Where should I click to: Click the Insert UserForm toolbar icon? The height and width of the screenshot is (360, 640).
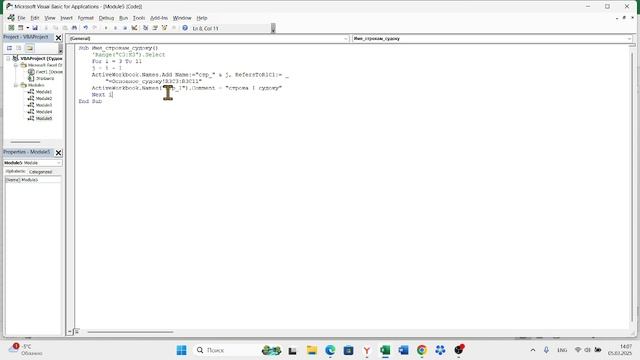click(20, 28)
